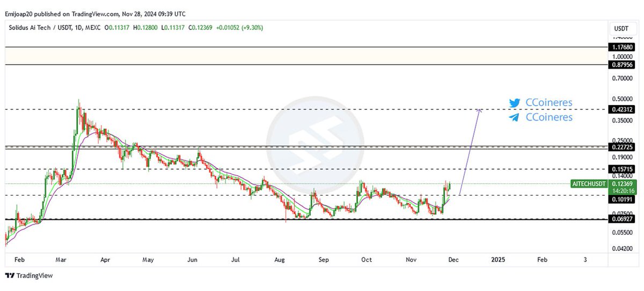The width and height of the screenshot is (644, 291).
Task: Click the current price 0.12369 label
Action: pos(623,184)
